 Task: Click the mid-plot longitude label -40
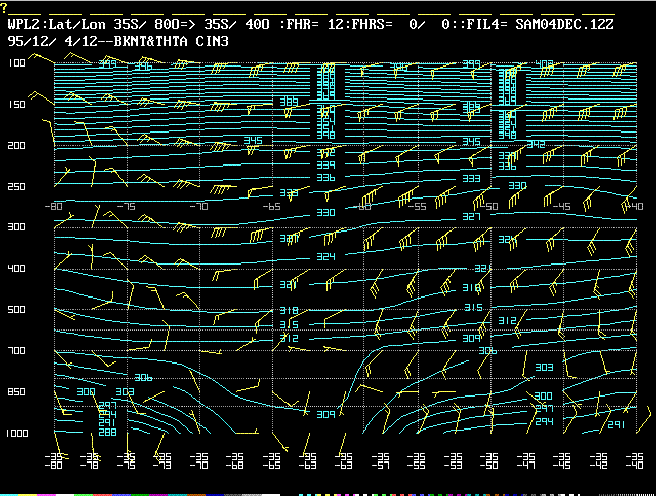[x=634, y=207]
